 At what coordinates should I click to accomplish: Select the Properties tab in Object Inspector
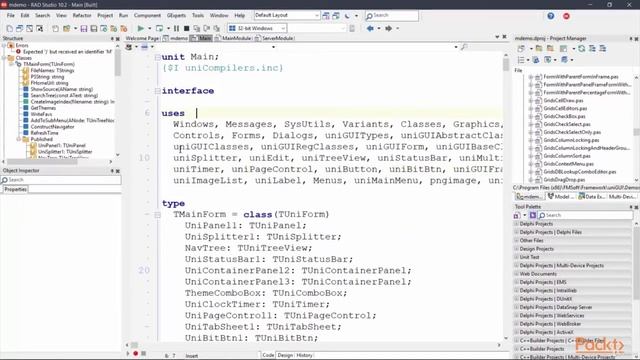coord(16,189)
